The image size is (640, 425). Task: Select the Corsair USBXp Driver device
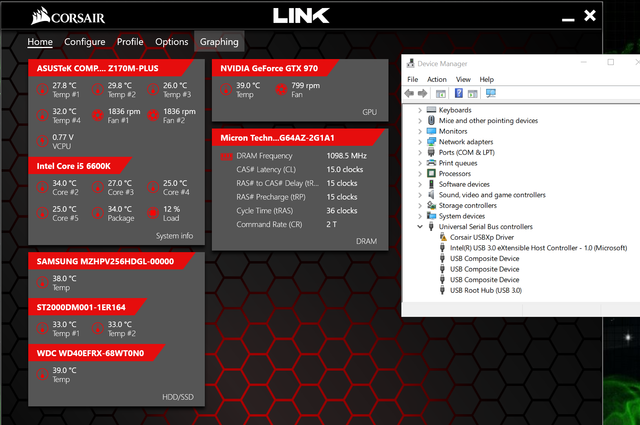click(x=482, y=237)
